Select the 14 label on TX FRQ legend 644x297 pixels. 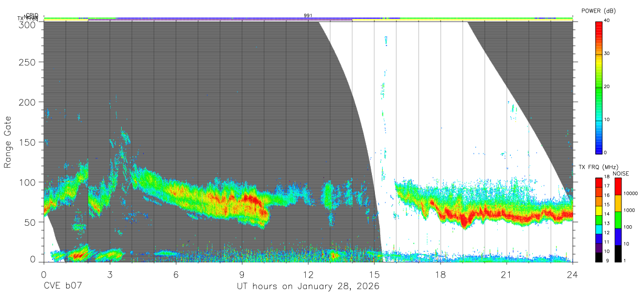tap(606, 214)
